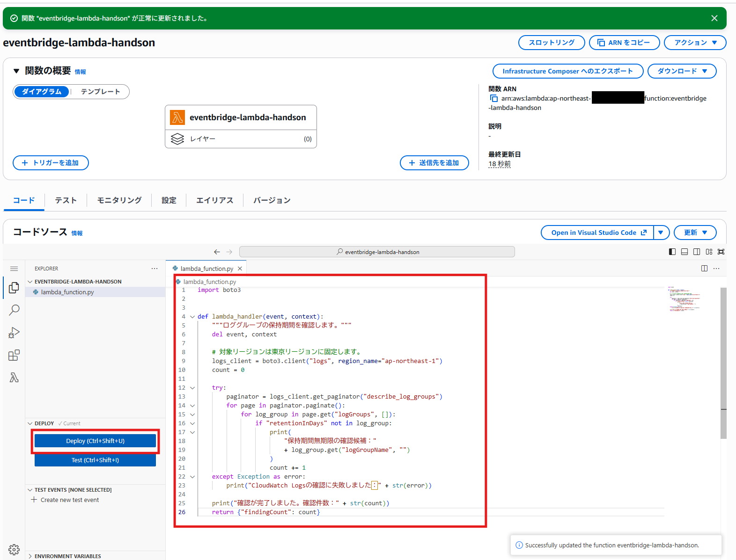Open the editor hamburger menu

pos(14,269)
